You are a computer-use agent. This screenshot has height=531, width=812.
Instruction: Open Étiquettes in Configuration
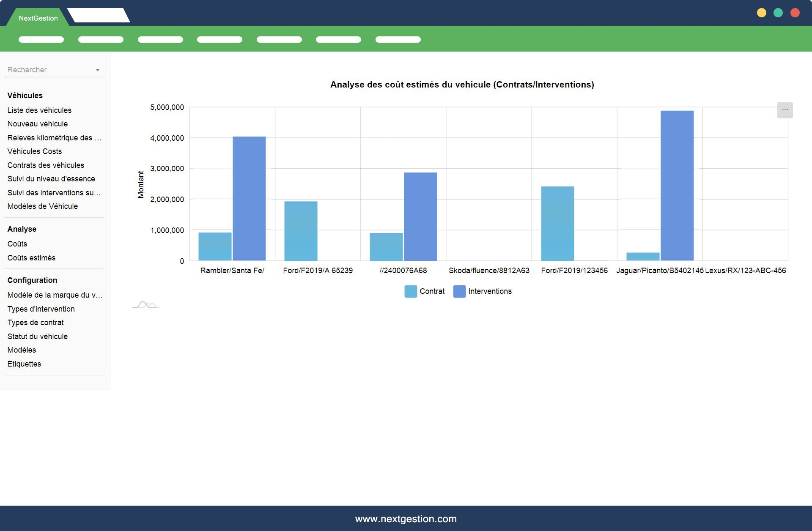(x=24, y=364)
